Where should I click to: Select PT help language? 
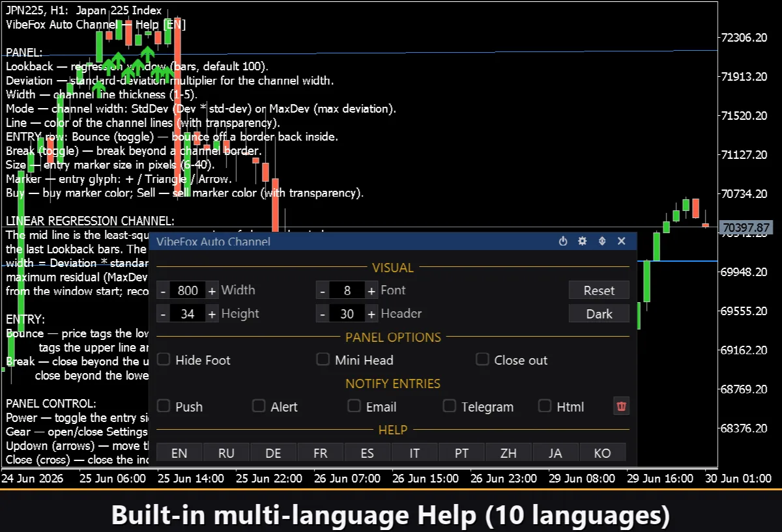coord(461,453)
